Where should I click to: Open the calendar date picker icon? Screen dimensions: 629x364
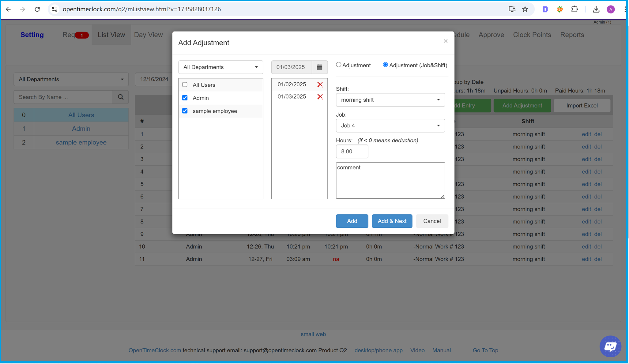[319, 67]
